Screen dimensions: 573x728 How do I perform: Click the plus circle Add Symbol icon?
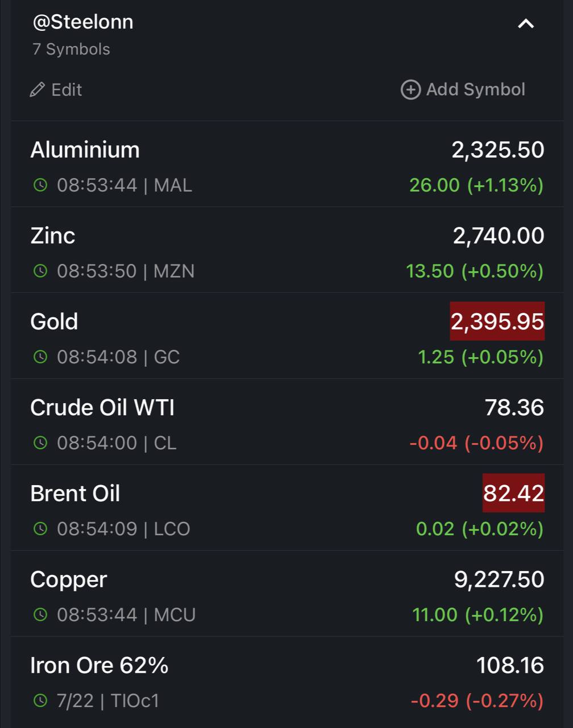(x=410, y=90)
